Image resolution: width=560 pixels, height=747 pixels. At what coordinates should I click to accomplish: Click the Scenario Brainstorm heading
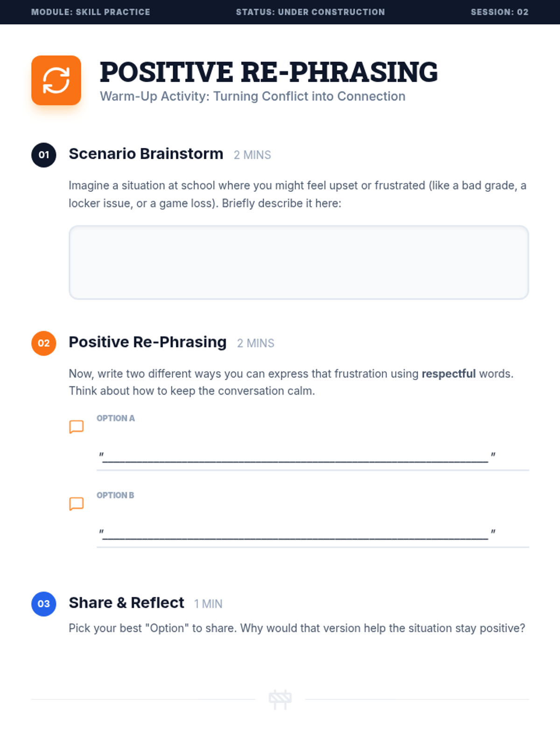(146, 154)
